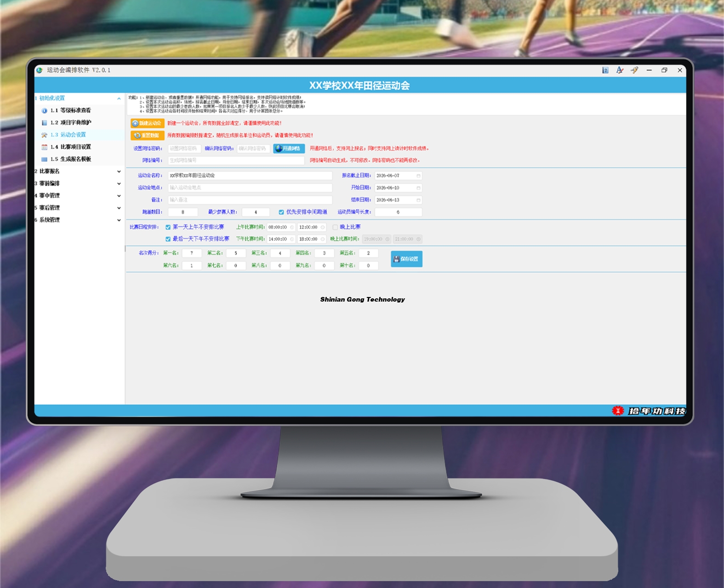Click the 第二名 score field
Viewport: 724px width, 588px height.
point(236,253)
